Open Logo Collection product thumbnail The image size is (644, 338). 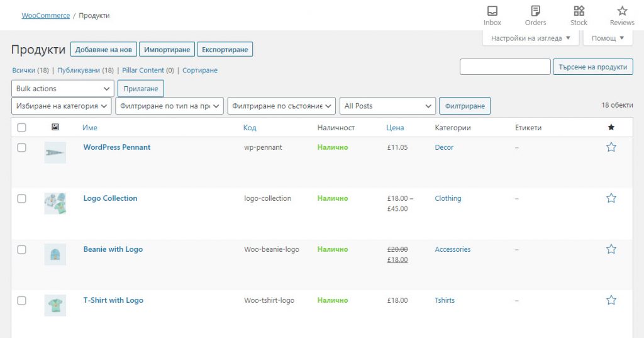tap(55, 203)
